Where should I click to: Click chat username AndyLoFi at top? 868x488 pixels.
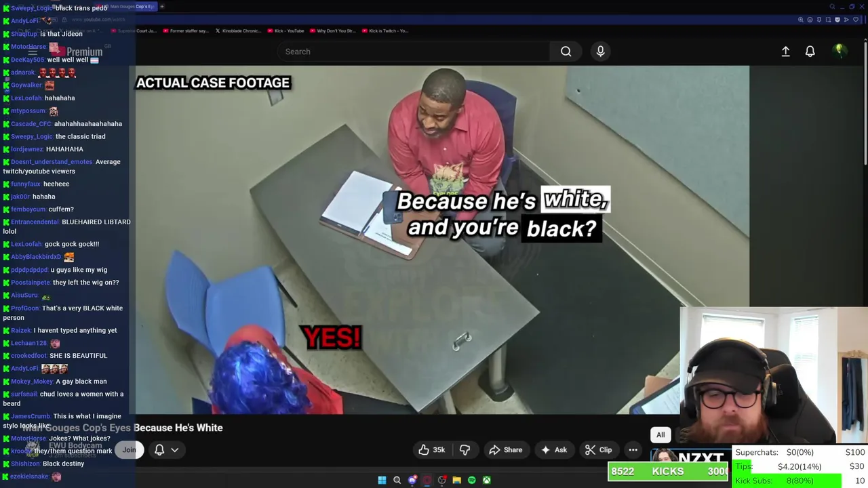[x=24, y=21]
